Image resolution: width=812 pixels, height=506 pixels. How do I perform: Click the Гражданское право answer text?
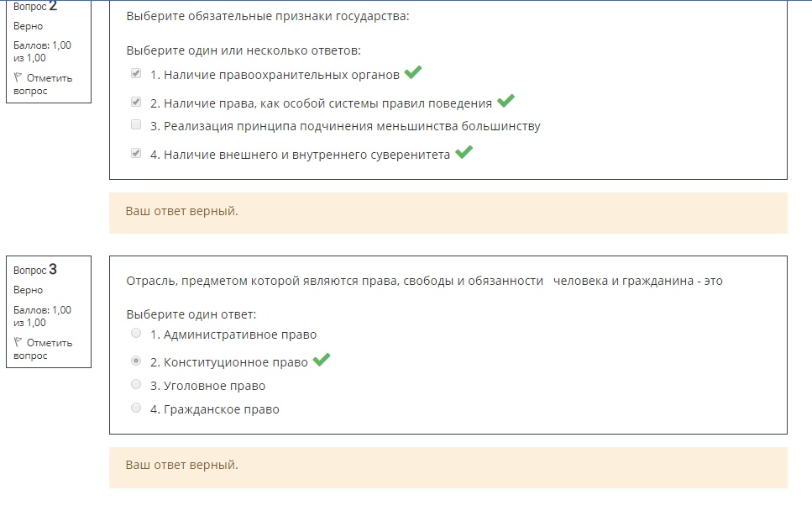point(215,409)
